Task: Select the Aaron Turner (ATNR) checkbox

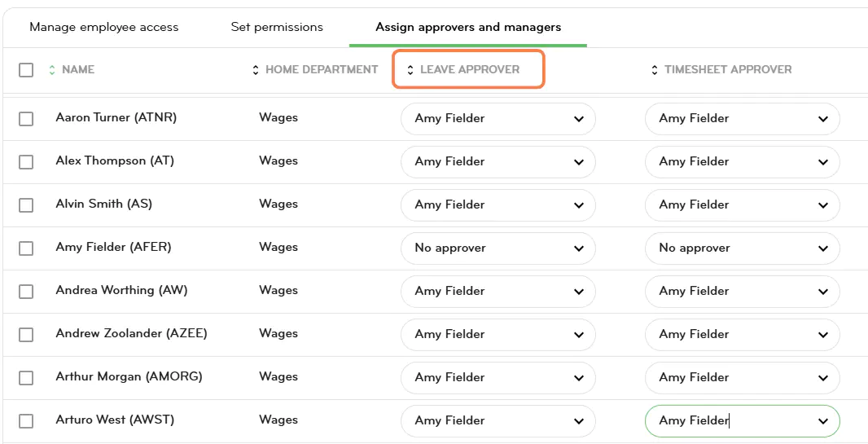Action: pos(26,119)
